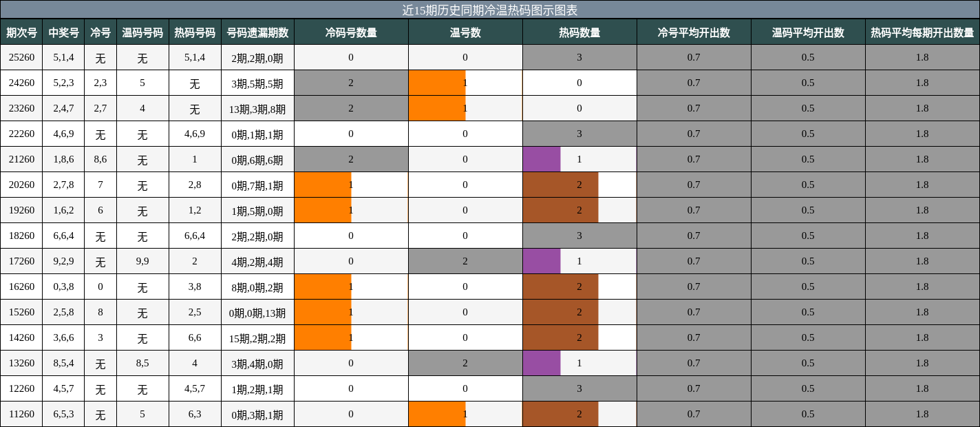Click winning numbers 6,5,3
Viewport: 980px width, 427px height.
pyautogui.click(x=63, y=415)
